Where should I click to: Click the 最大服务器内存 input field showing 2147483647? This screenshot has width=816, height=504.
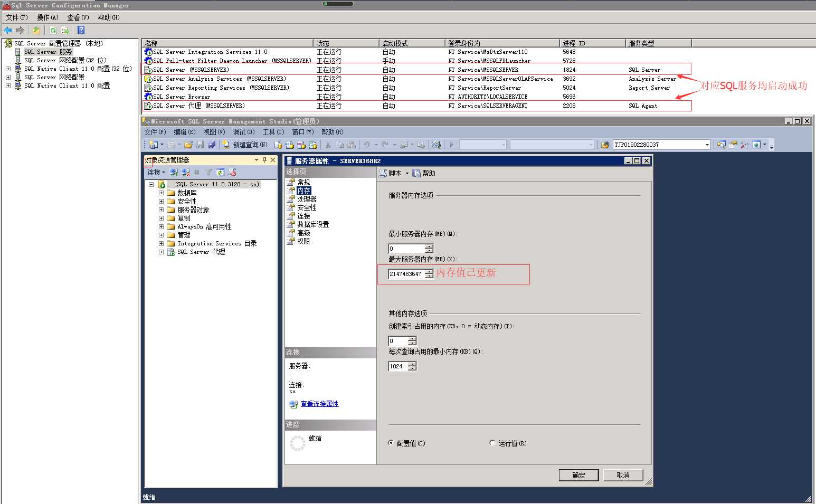(406, 274)
